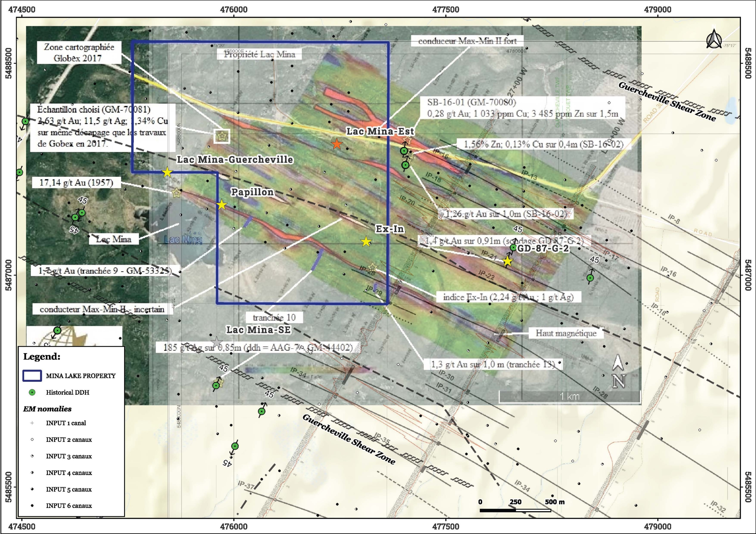756x534 pixels.
Task: Click the blue Mina Lake Property legend swatch
Action: tap(32, 376)
